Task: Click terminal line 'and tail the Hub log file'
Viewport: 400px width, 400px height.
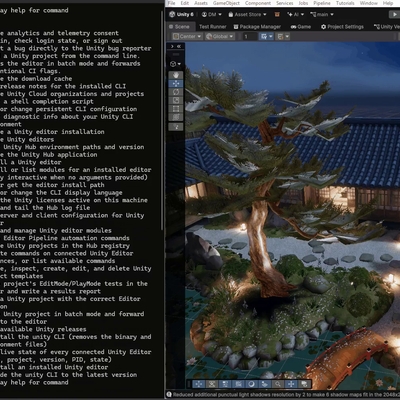Action: point(45,207)
